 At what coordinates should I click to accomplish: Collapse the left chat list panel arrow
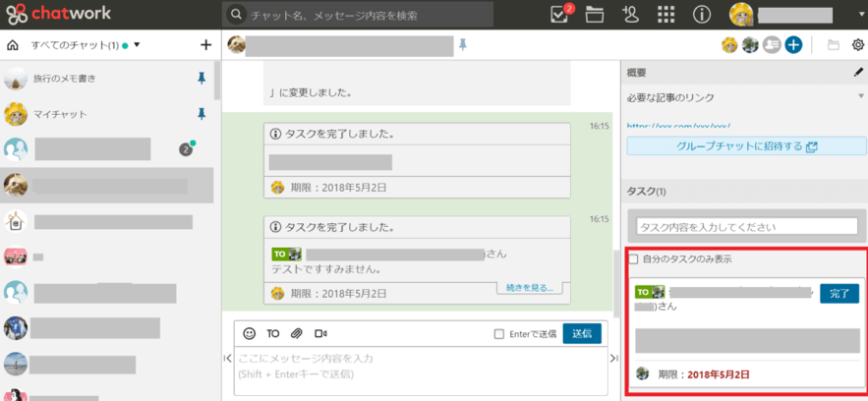click(228, 361)
